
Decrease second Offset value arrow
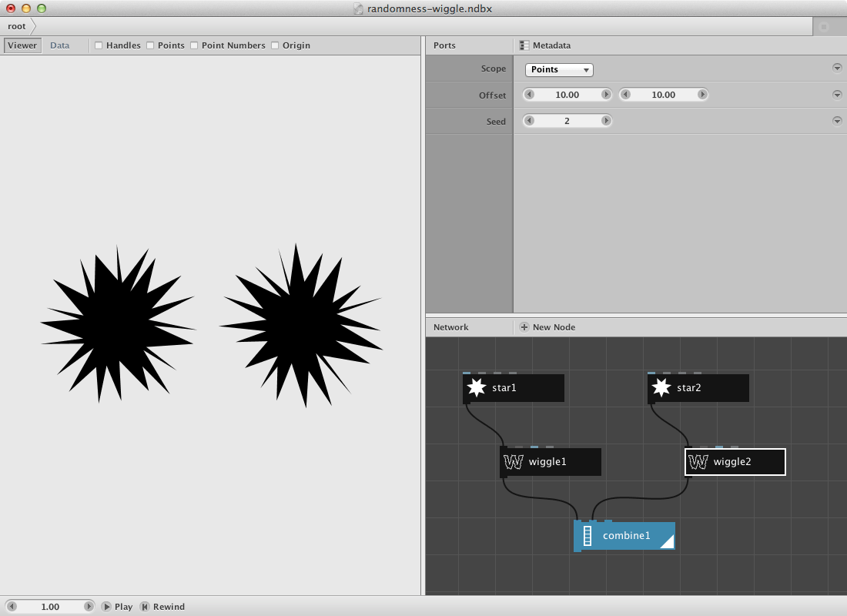pos(625,95)
